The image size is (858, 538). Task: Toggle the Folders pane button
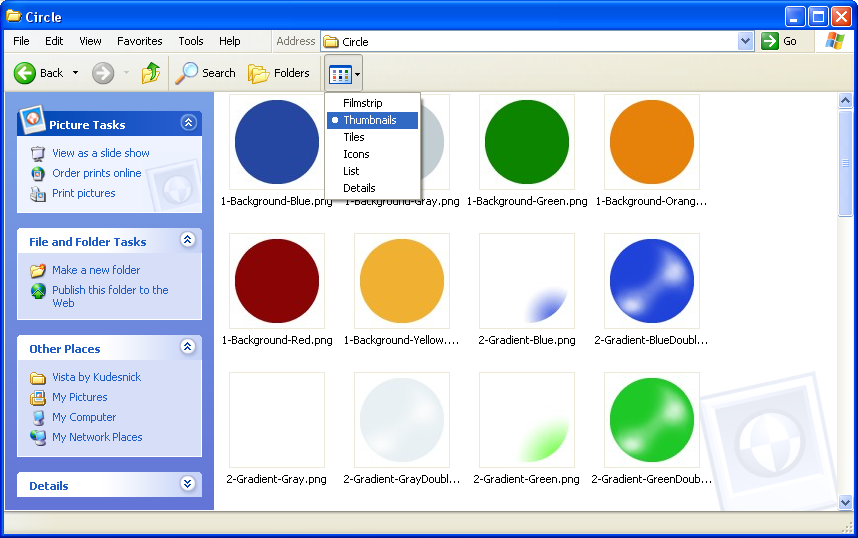tap(279, 73)
